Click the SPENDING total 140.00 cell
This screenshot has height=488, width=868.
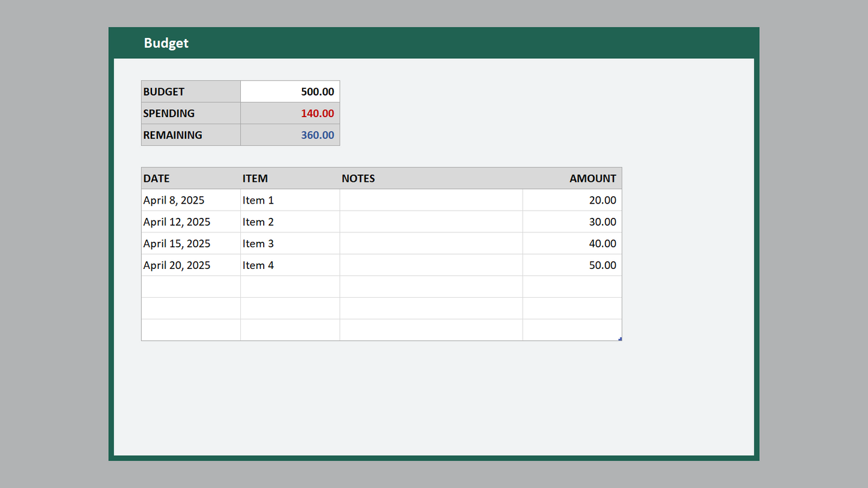[290, 113]
